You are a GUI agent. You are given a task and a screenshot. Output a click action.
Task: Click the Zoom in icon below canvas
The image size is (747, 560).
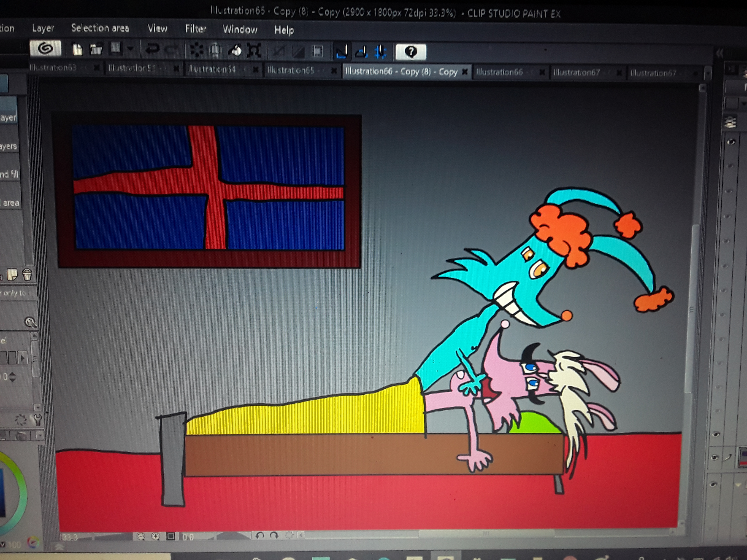pyautogui.click(x=155, y=536)
